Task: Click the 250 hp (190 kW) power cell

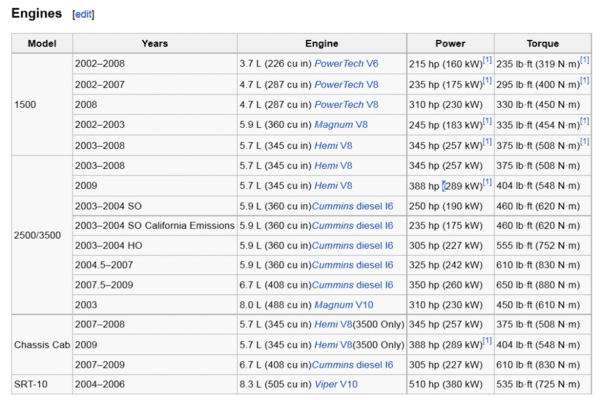Action: pyautogui.click(x=450, y=206)
